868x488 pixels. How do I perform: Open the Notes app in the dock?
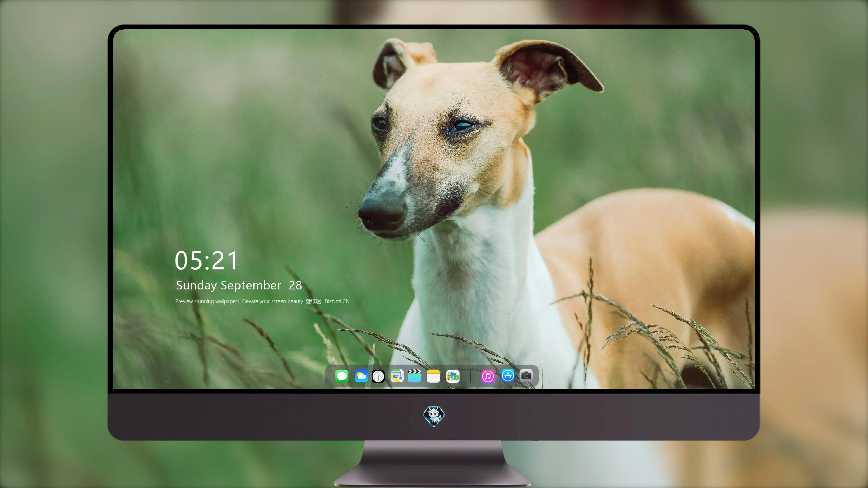(433, 376)
